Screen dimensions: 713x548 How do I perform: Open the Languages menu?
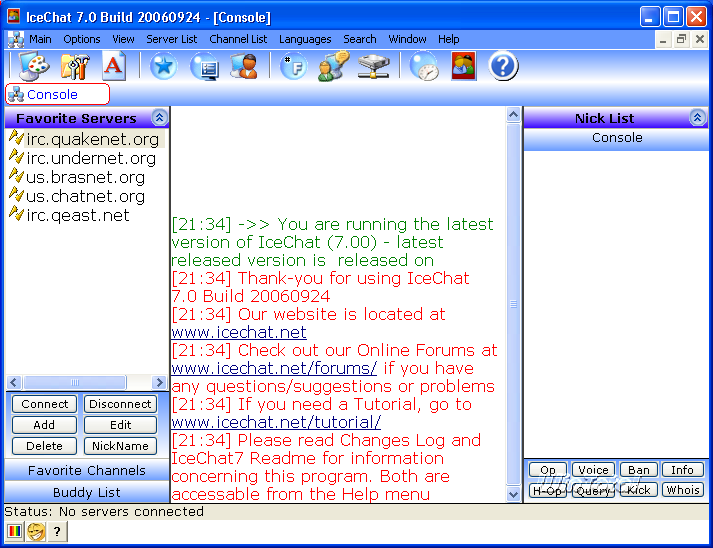pos(305,39)
